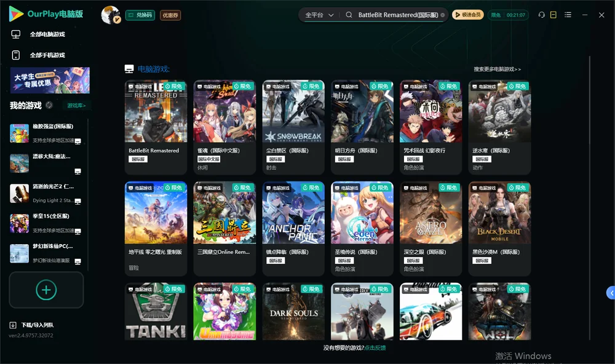Click the 下载/导入队列 label
The width and height of the screenshot is (615, 364).
38,325
